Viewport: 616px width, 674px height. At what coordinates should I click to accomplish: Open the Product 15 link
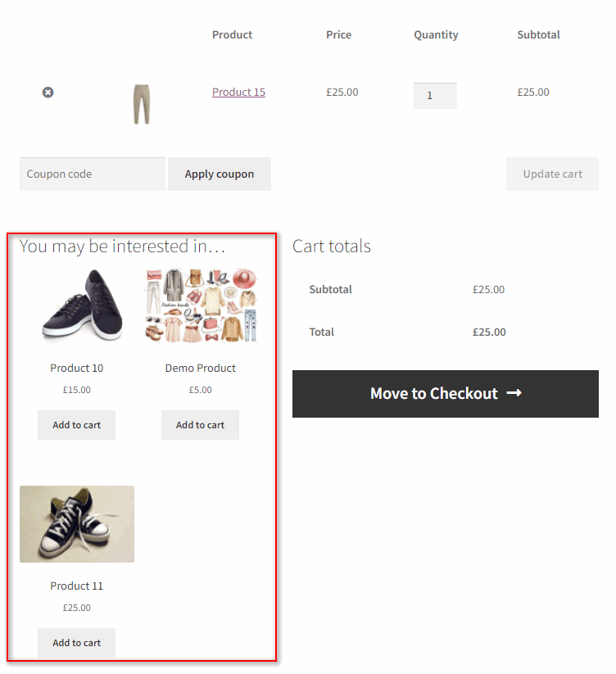(238, 93)
